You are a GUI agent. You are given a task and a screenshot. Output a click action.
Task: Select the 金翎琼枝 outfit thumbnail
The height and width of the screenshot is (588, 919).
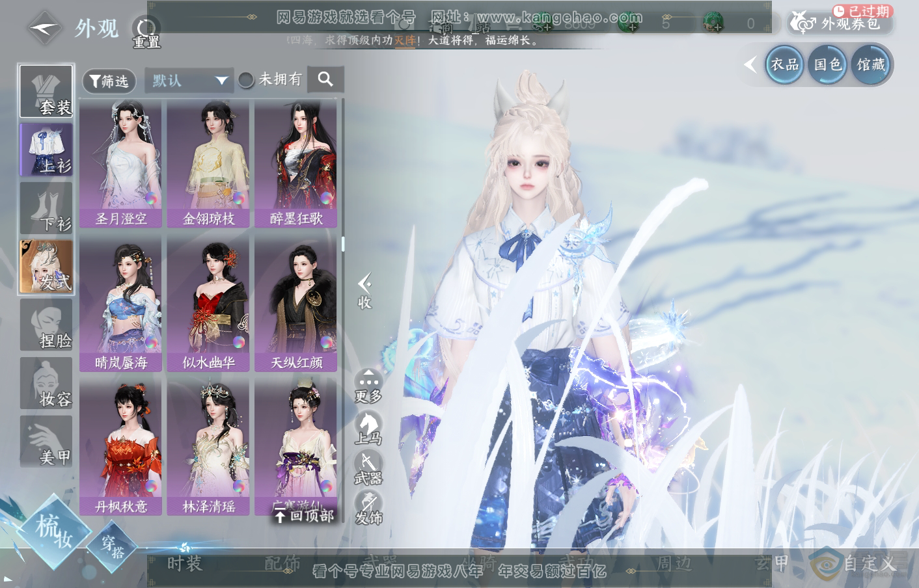(x=208, y=163)
